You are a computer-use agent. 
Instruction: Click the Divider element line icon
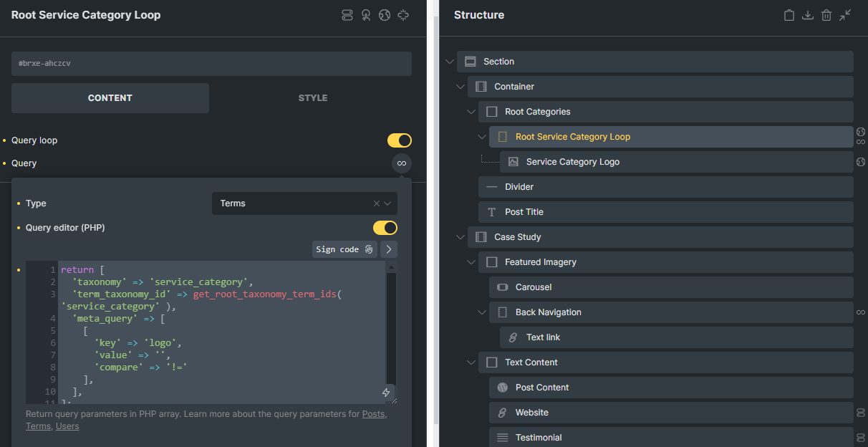[x=491, y=187]
